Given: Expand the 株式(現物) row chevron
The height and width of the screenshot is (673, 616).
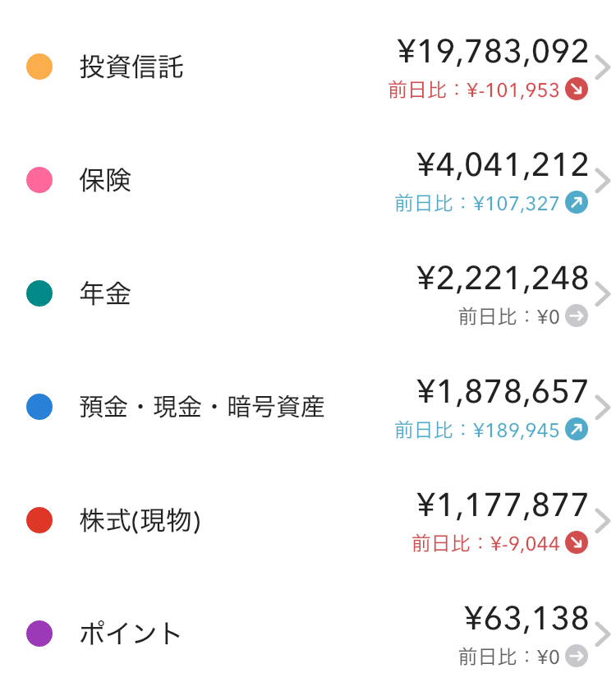Looking at the screenshot, I should [603, 522].
